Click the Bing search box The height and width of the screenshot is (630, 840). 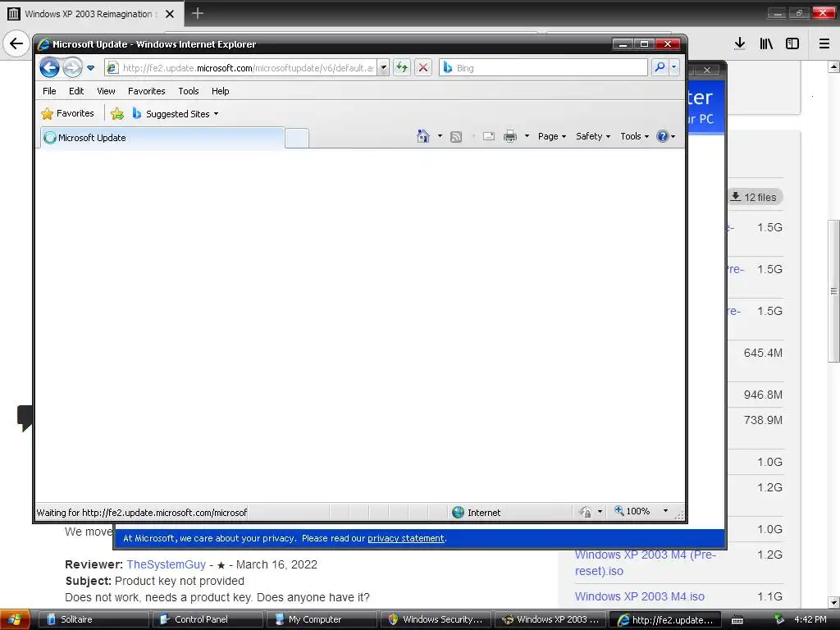click(x=543, y=68)
